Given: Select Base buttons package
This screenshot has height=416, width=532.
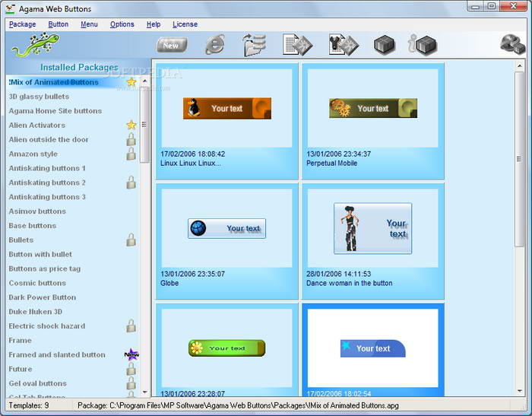Looking at the screenshot, I should click(33, 225).
